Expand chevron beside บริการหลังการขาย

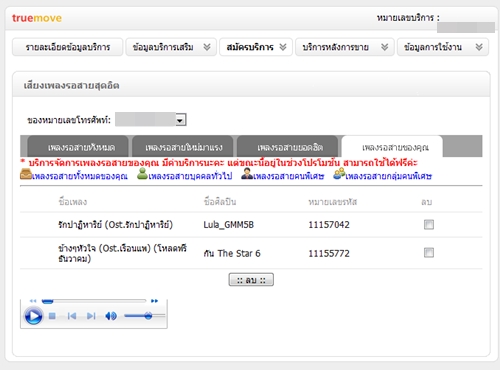click(x=385, y=47)
